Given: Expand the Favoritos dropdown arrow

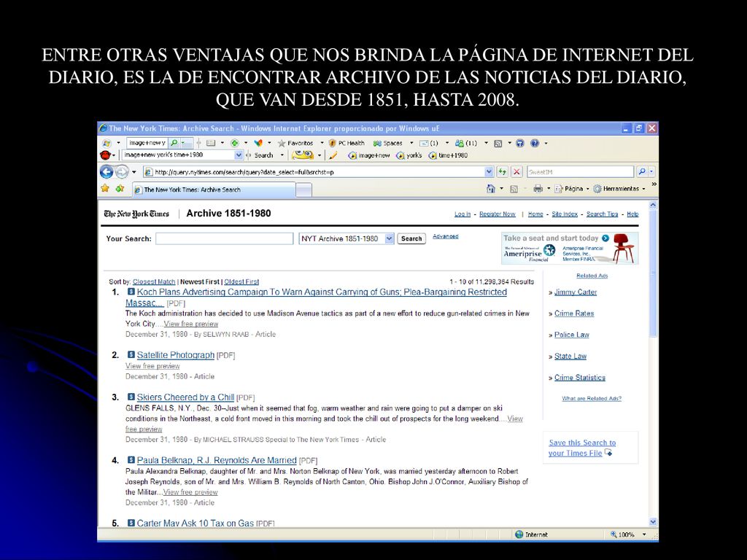Looking at the screenshot, I should click(x=322, y=143).
